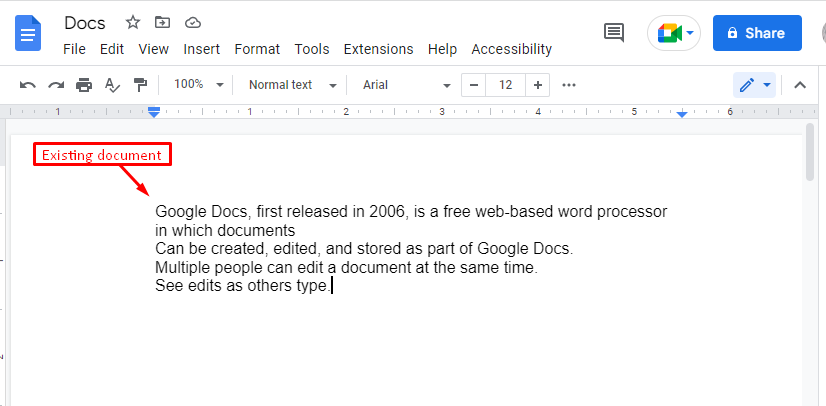826x406 pixels.
Task: Click the font size field showing 12
Action: click(505, 85)
